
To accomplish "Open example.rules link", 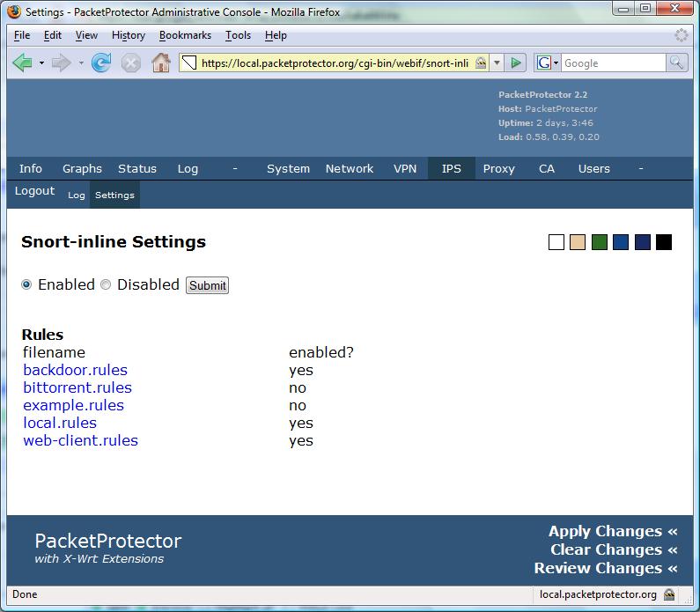I will [73, 405].
